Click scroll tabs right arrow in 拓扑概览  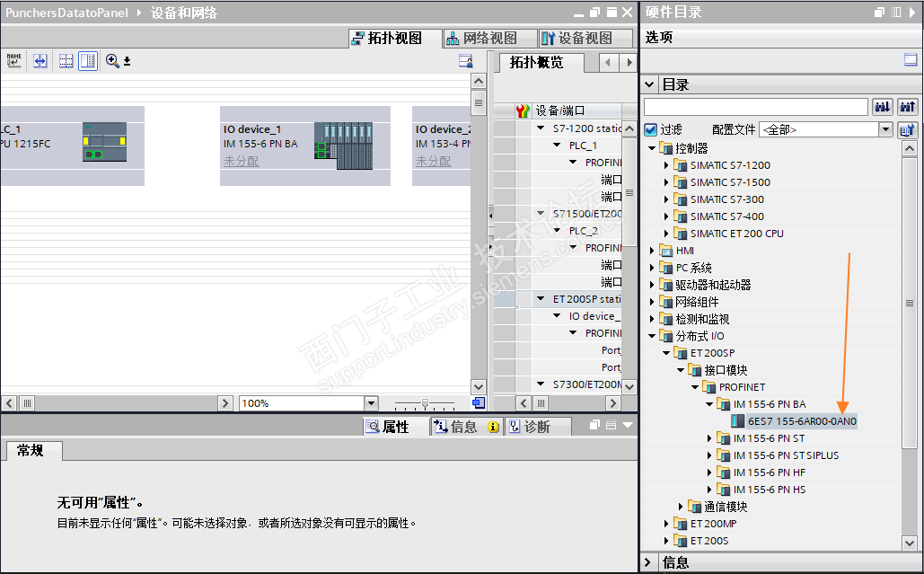tap(629, 62)
